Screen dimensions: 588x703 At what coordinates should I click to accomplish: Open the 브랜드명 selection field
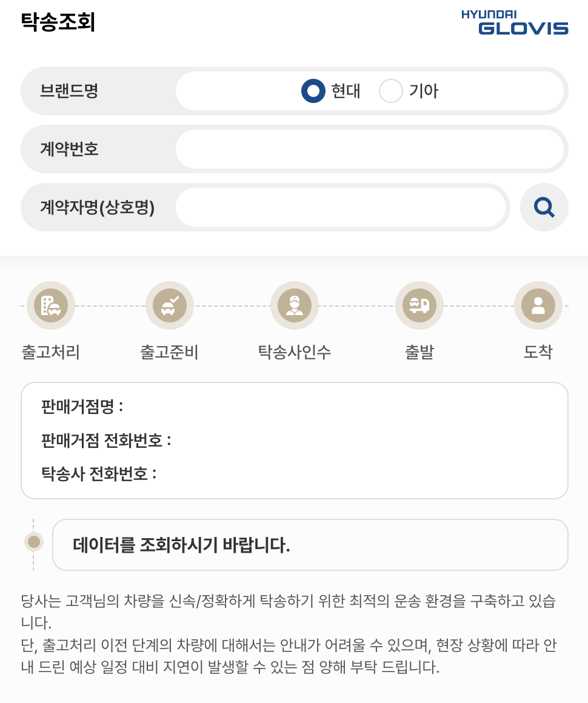point(370,90)
